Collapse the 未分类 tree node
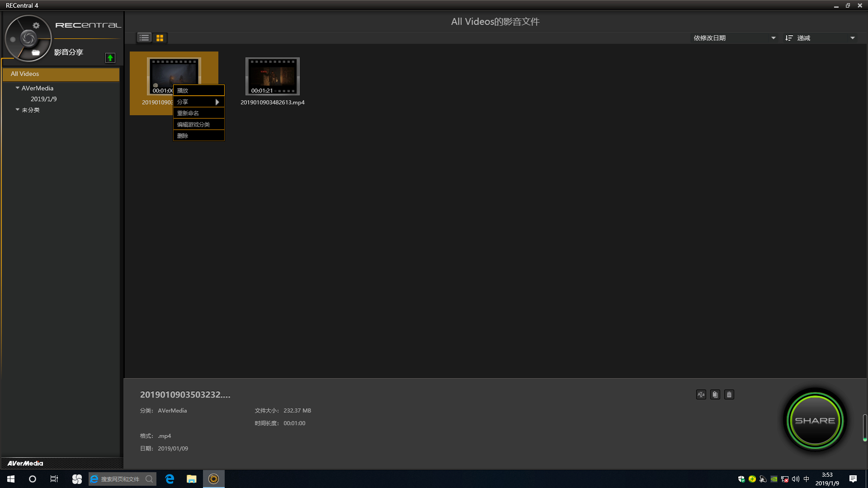868x488 pixels. point(18,110)
